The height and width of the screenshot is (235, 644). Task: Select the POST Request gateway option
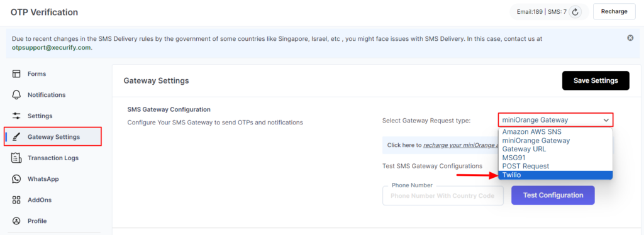[x=555, y=166]
